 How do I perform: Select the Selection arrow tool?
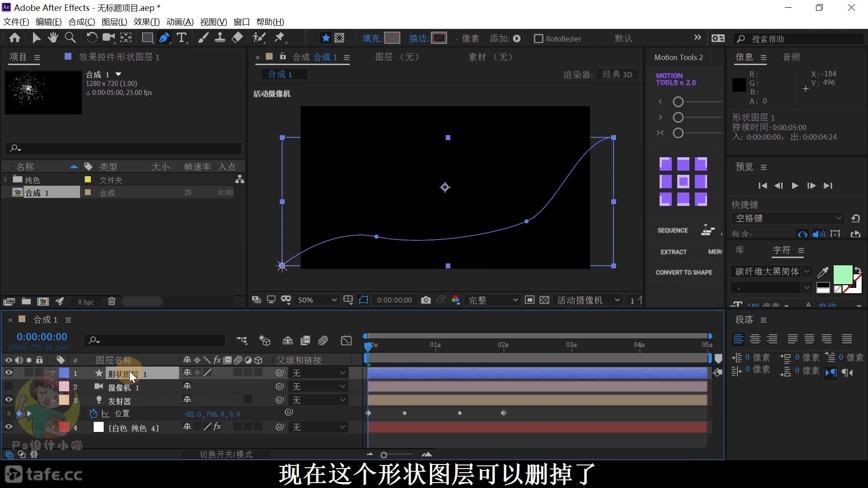point(36,38)
